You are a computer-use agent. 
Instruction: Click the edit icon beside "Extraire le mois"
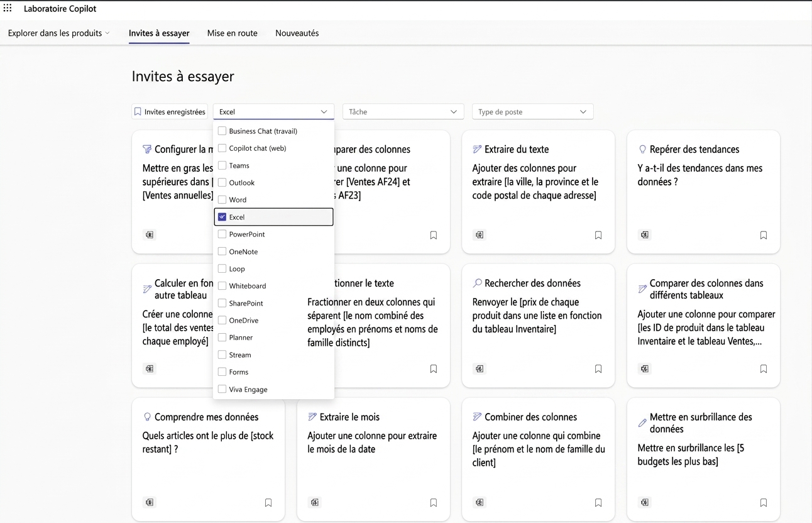(312, 417)
